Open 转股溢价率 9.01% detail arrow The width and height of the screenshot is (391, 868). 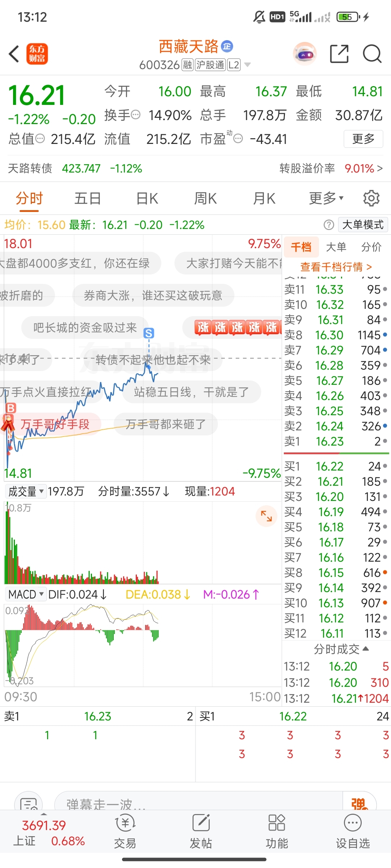331,169
